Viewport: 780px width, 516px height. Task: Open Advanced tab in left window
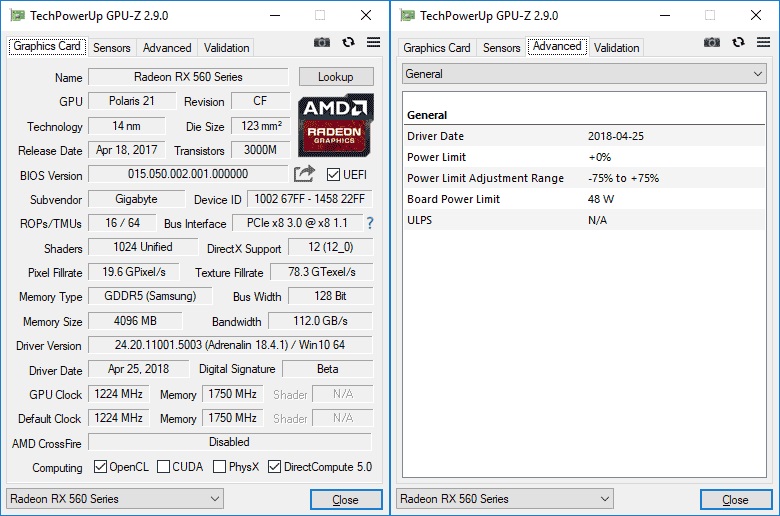pyautogui.click(x=167, y=48)
